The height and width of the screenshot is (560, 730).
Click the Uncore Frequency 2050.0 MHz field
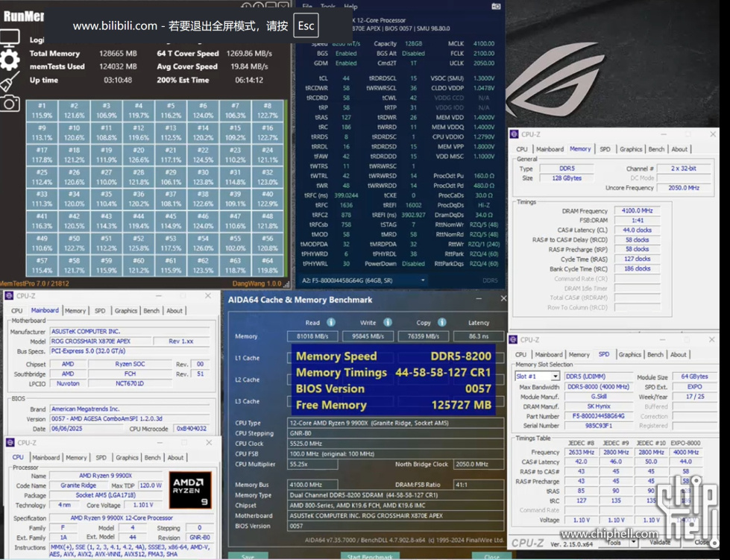coord(684,188)
